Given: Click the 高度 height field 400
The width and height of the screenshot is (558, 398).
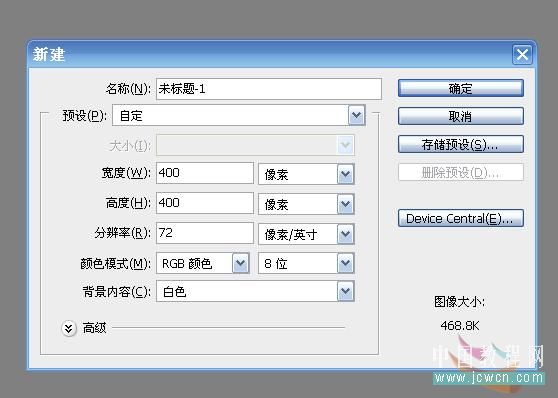Looking at the screenshot, I should (205, 203).
